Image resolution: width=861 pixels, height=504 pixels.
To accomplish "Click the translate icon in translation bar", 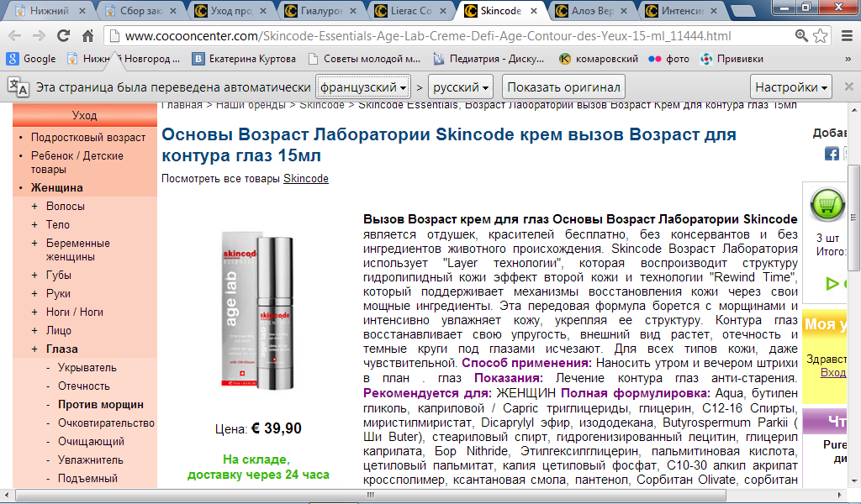I will [18, 87].
